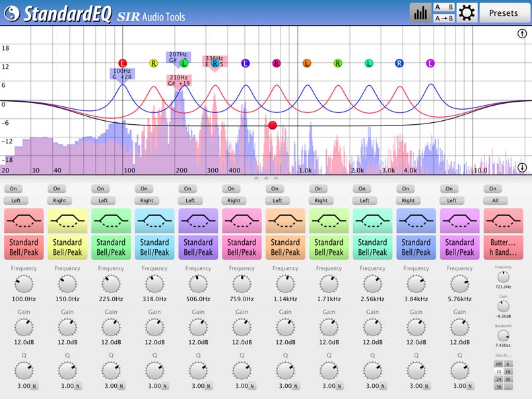The image size is (532, 399).
Task: Open the Bell/Peak type selector on the 506Hz band
Action: click(x=198, y=246)
